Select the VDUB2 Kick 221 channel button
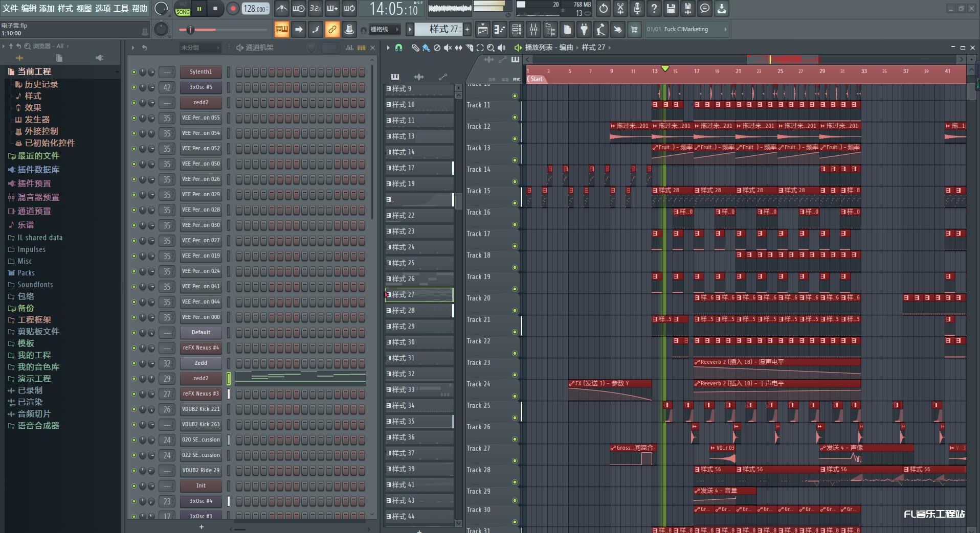Viewport: 980px width, 533px height. 201,409
